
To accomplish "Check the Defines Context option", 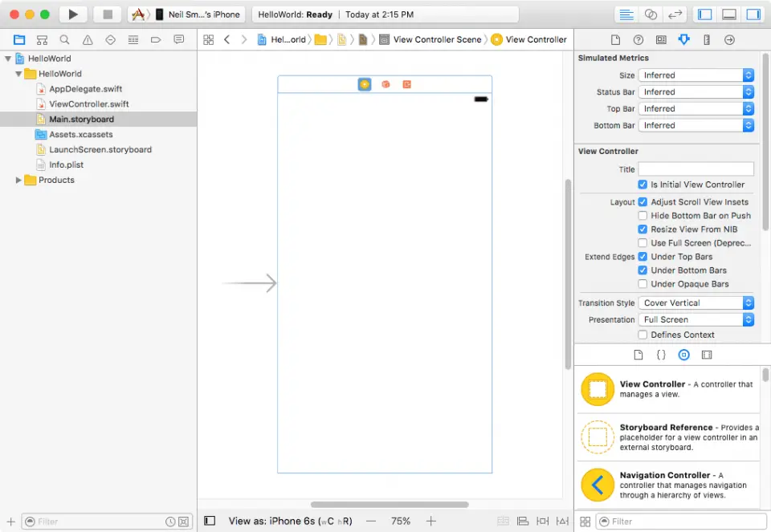I will coord(642,335).
